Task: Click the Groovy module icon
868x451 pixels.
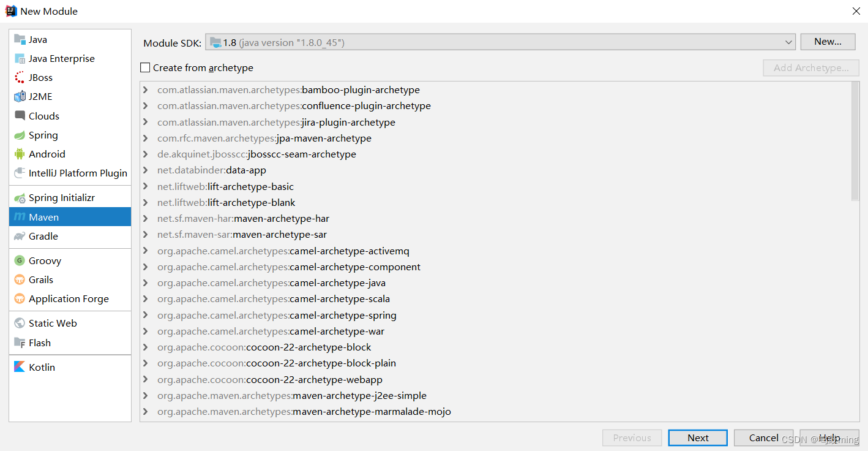Action: coord(20,261)
